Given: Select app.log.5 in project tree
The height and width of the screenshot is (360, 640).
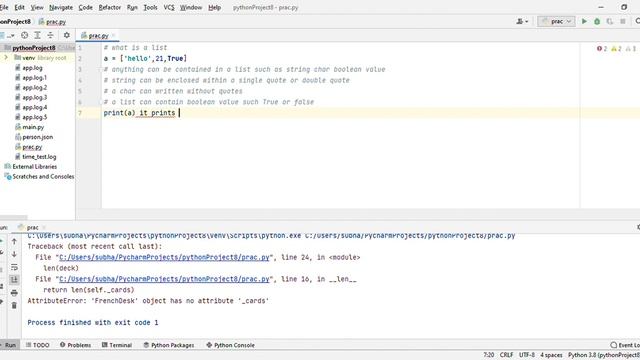Looking at the screenshot, I should pos(34,117).
